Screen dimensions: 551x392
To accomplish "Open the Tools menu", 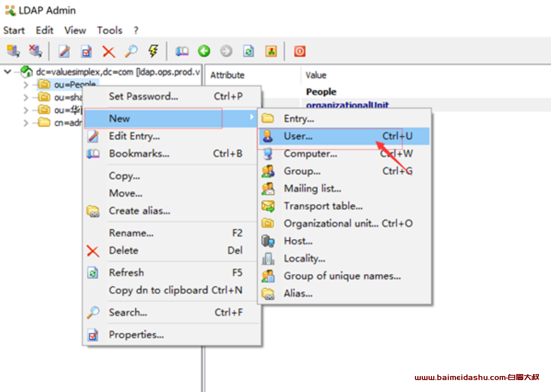I will click(x=109, y=30).
